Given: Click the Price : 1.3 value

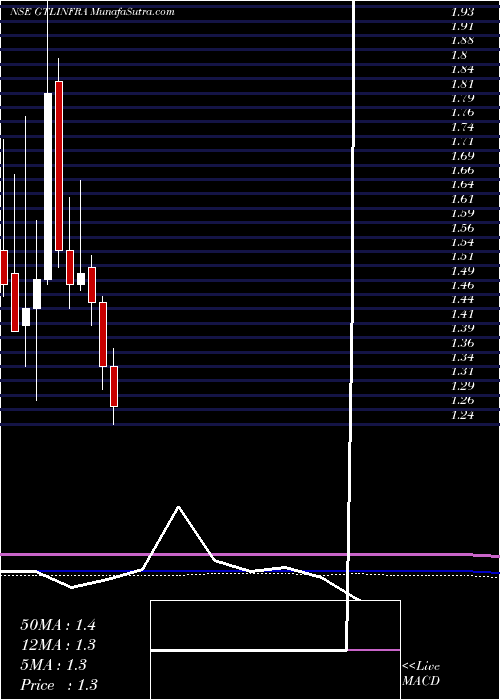Looking at the screenshot, I should click(58, 685).
